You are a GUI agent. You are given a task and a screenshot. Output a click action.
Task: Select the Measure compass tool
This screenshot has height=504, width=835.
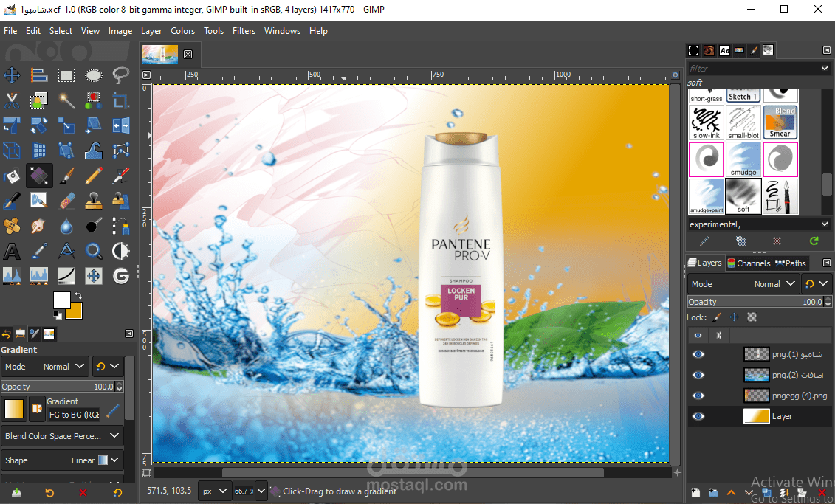66,251
